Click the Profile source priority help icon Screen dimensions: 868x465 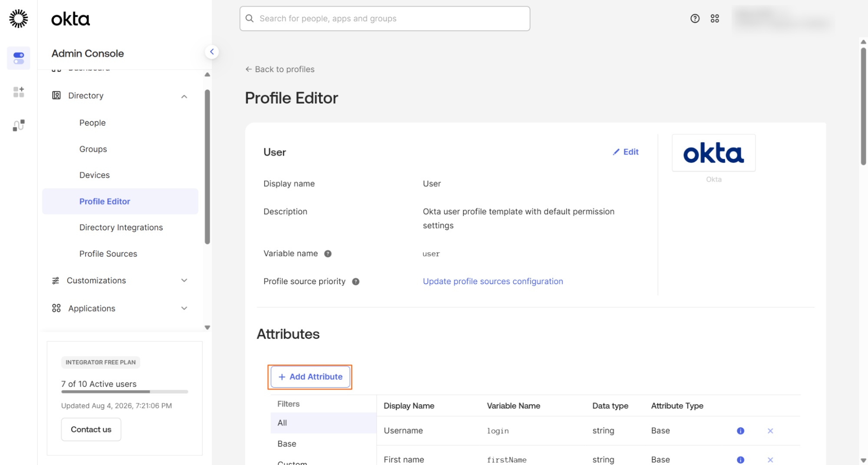[356, 282]
